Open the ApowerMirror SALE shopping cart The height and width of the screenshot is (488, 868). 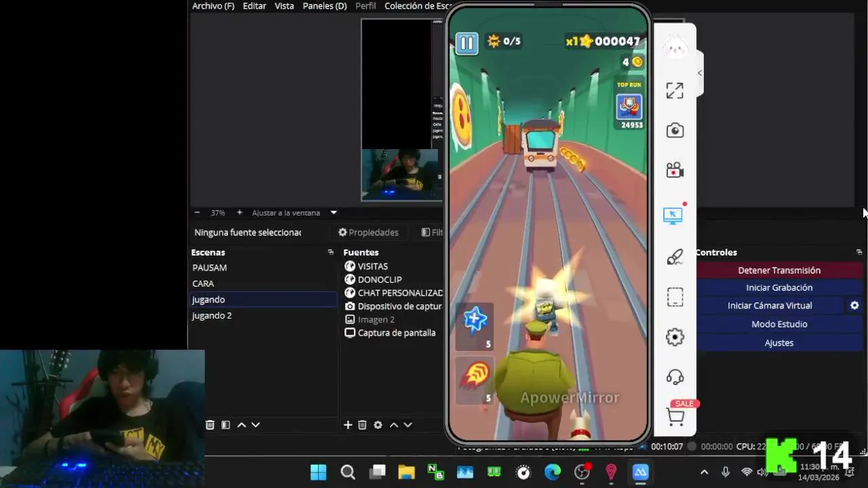click(676, 416)
